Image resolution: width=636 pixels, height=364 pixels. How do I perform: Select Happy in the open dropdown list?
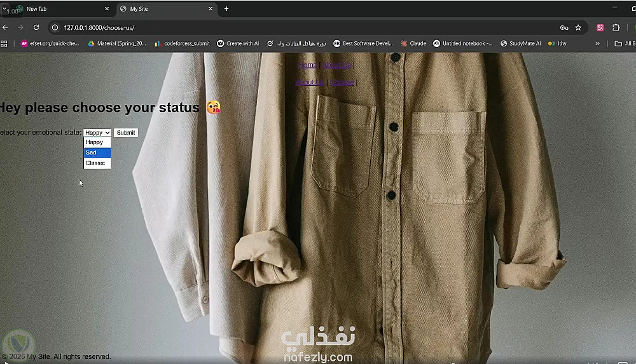point(97,142)
